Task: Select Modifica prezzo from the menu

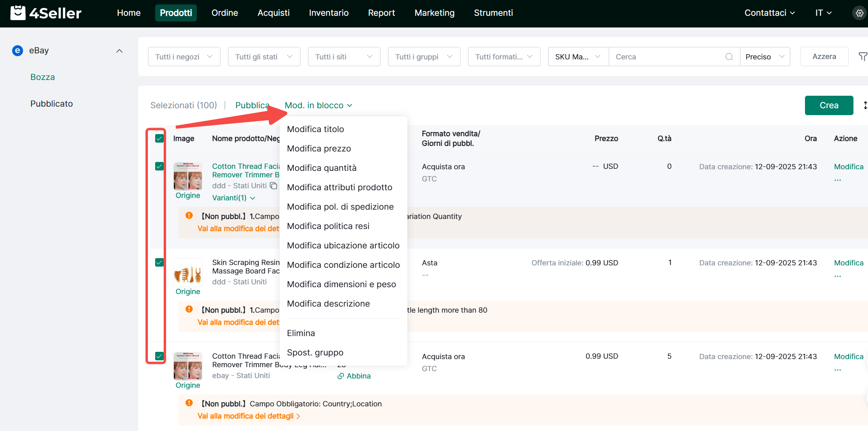Action: [x=319, y=149]
